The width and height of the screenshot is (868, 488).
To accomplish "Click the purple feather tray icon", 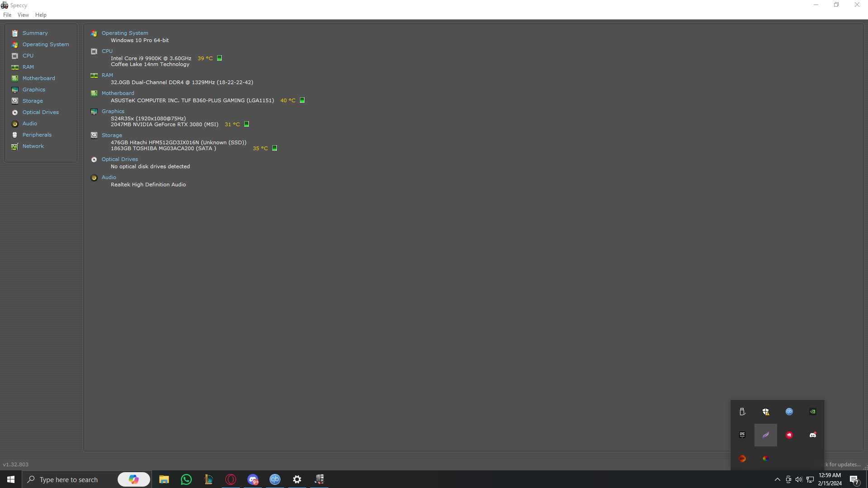I will click(x=766, y=435).
